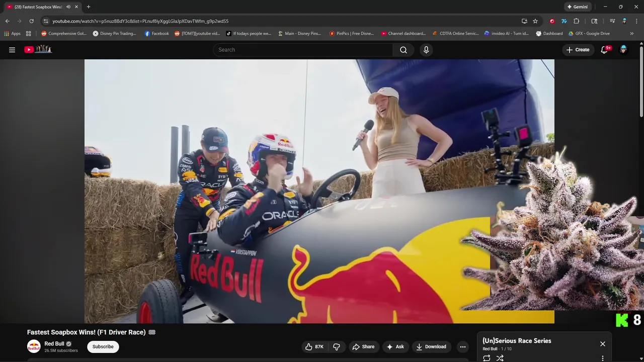Focus the YouTube search field
Screen dimensions: 644x362
coord(303,50)
